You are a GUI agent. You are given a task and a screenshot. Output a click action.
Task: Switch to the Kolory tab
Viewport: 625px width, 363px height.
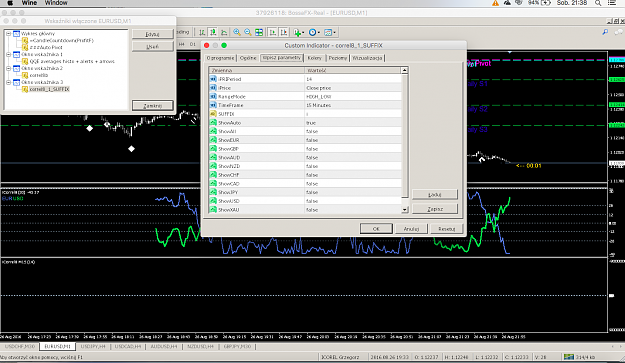[x=314, y=58]
